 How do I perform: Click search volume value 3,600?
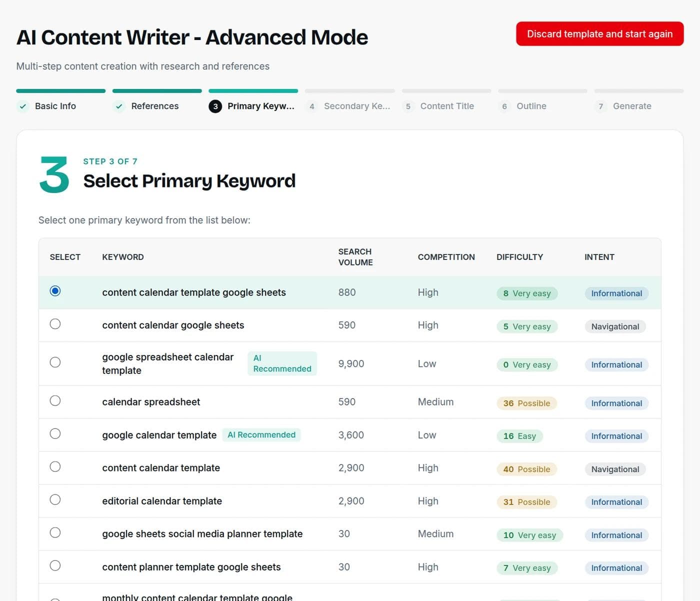pos(351,435)
